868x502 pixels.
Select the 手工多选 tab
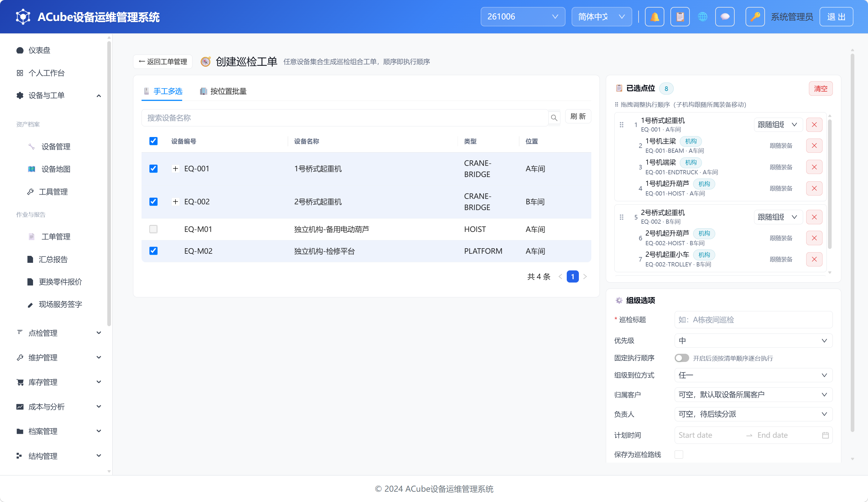click(162, 91)
